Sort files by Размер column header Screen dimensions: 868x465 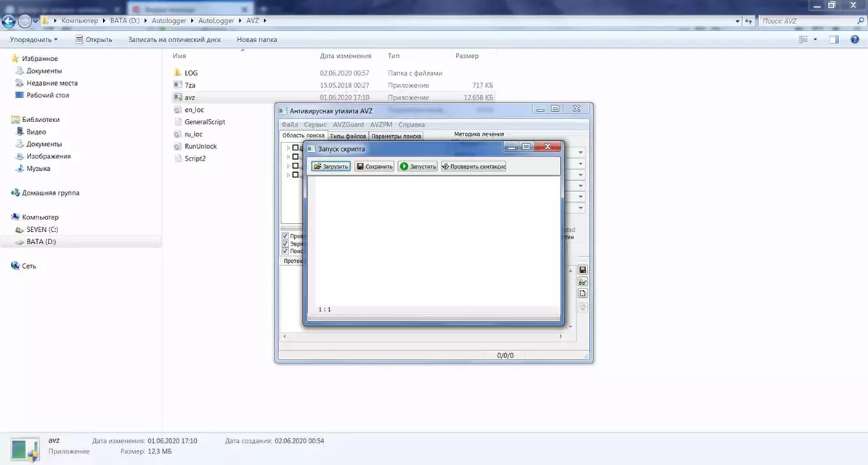pyautogui.click(x=466, y=56)
